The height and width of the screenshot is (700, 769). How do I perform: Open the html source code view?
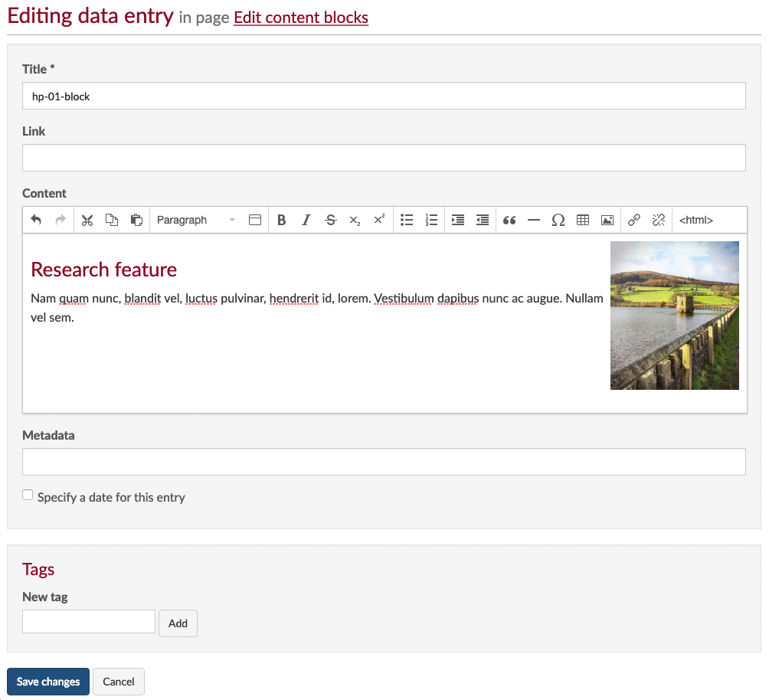[695, 220]
